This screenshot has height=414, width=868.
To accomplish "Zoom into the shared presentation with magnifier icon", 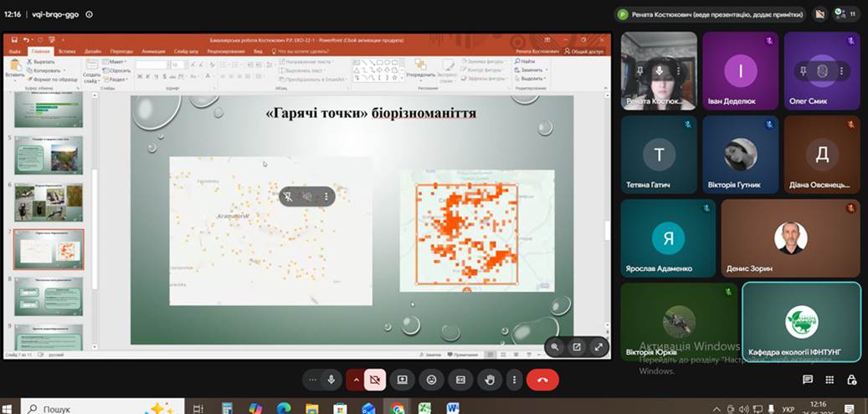I will point(555,347).
